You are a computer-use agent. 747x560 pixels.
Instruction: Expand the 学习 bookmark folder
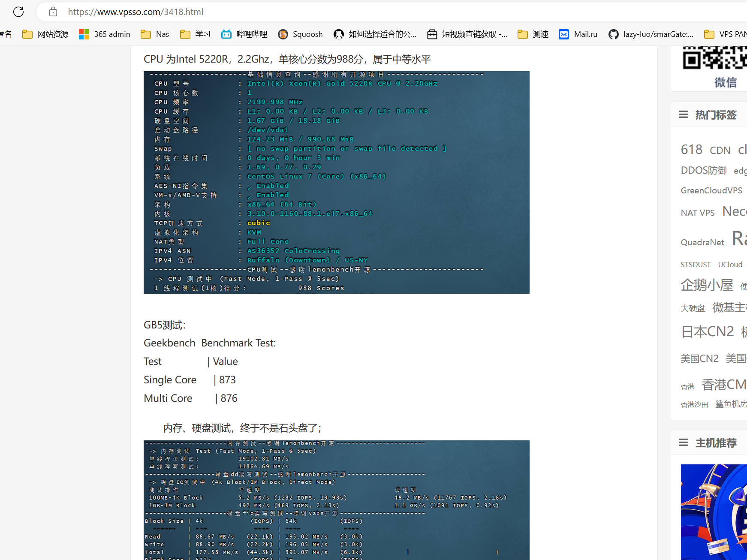coord(196,34)
